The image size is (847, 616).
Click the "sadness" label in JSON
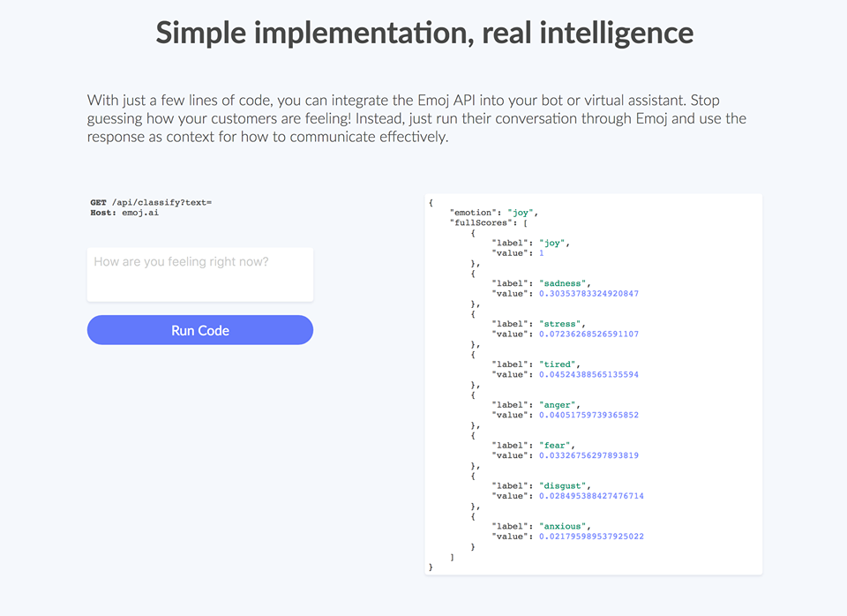pyautogui.click(x=564, y=283)
